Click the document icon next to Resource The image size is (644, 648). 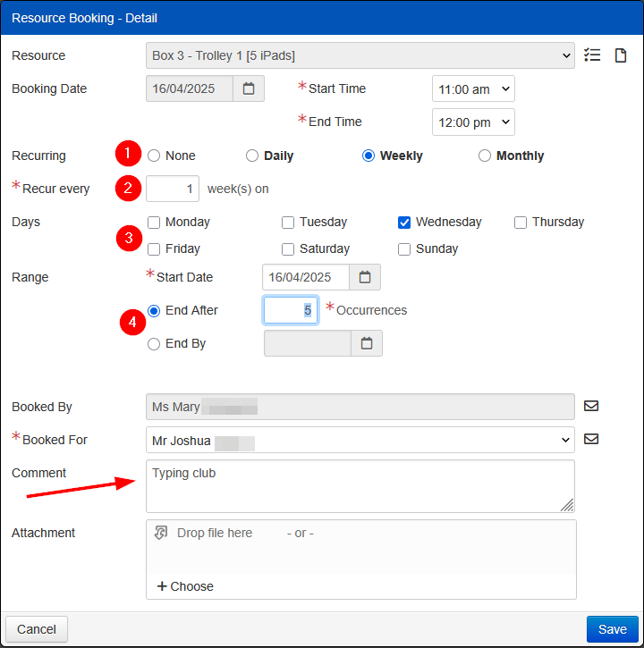(x=620, y=55)
